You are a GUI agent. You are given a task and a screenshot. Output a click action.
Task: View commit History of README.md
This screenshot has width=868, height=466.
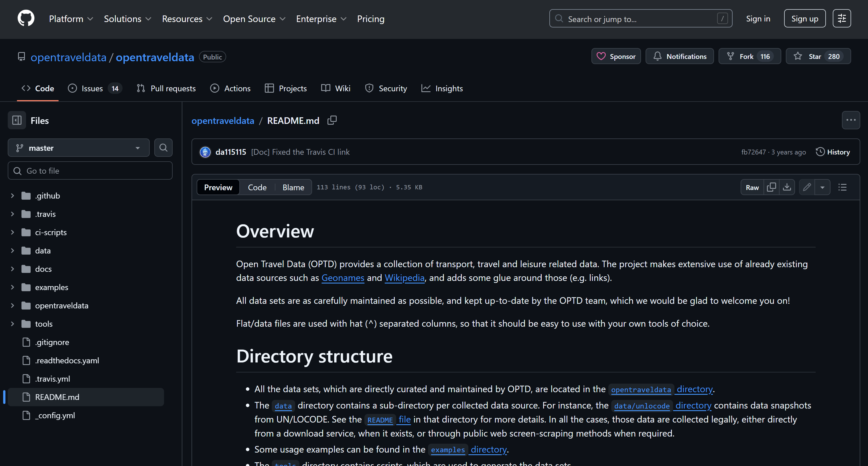pyautogui.click(x=833, y=152)
